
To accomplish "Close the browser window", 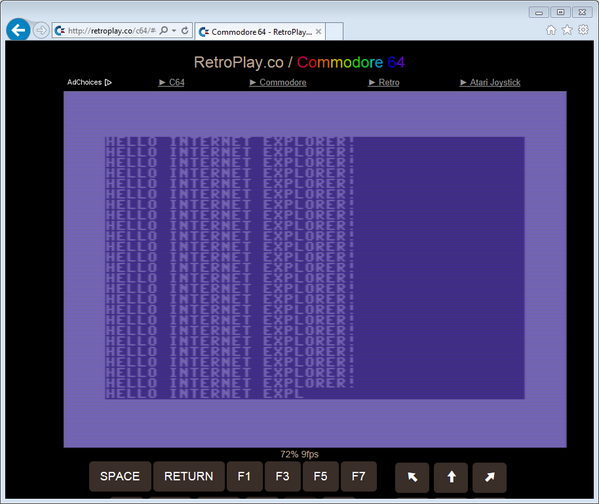I will click(582, 12).
